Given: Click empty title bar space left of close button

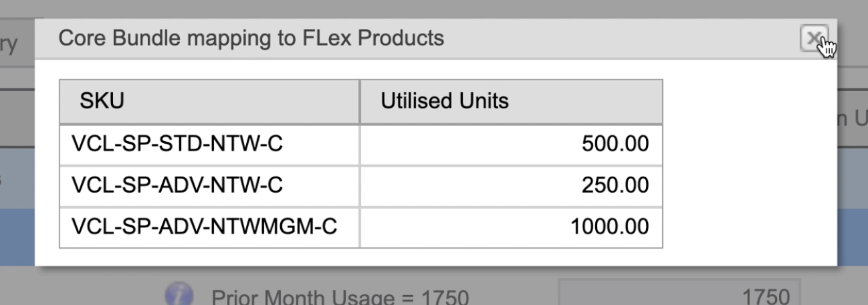Looking at the screenshot, I should (622, 38).
